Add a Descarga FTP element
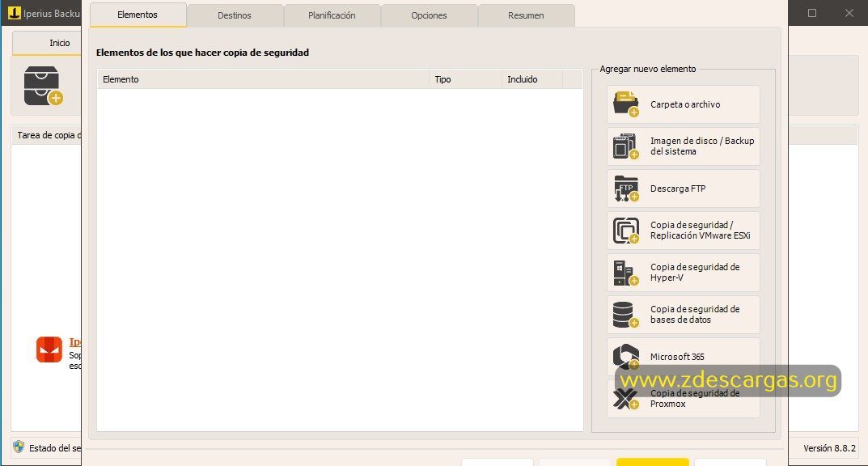The height and width of the screenshot is (466, 868). [683, 189]
